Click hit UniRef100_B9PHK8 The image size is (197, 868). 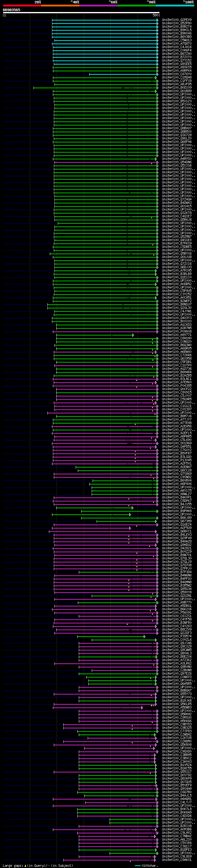(x=177, y=511)
